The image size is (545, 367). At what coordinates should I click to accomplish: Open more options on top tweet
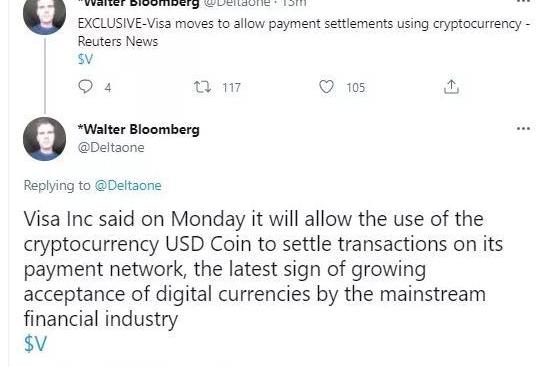click(x=523, y=2)
